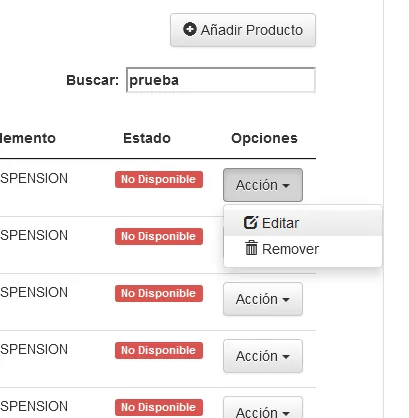Expand the Acción dropdown in the fourth row

(263, 356)
